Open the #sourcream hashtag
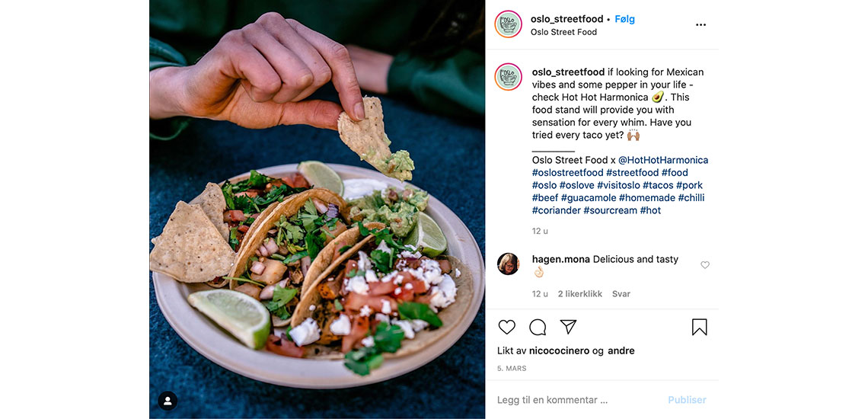The height and width of the screenshot is (419, 868). point(610,210)
